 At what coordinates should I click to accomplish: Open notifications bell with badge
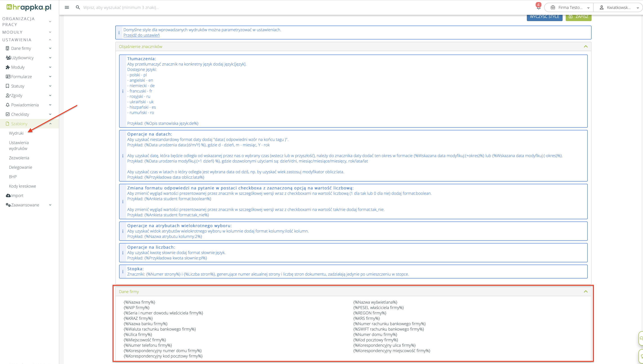[538, 7]
